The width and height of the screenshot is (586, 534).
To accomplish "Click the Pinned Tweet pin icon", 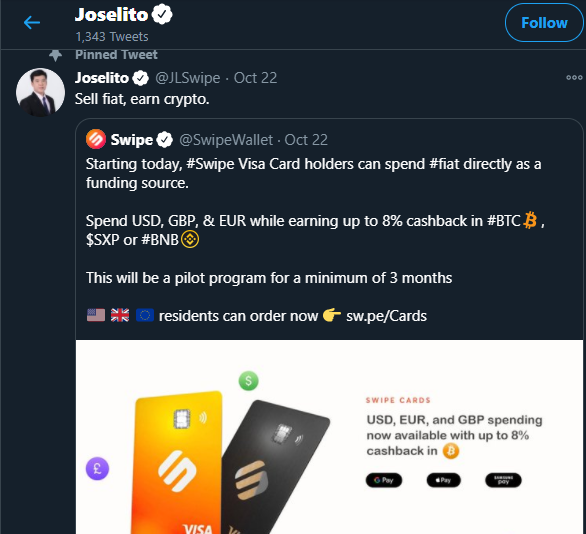I will pos(55,55).
